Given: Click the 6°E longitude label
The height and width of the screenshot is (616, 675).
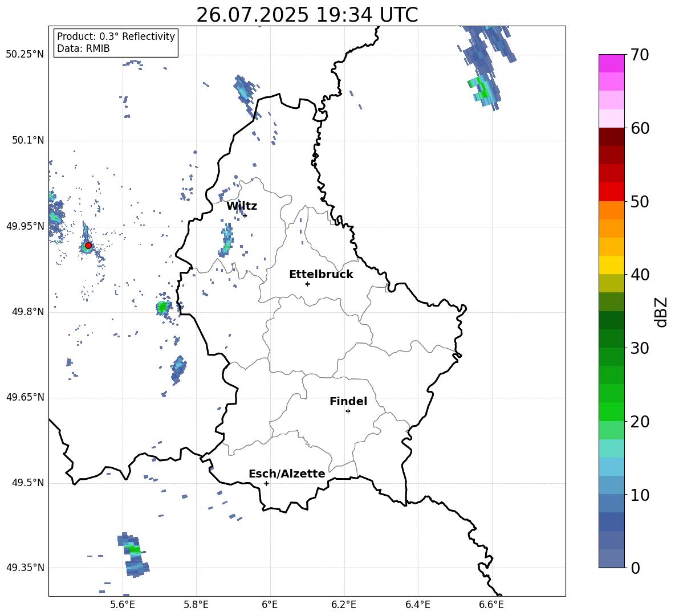Looking at the screenshot, I should tap(270, 605).
